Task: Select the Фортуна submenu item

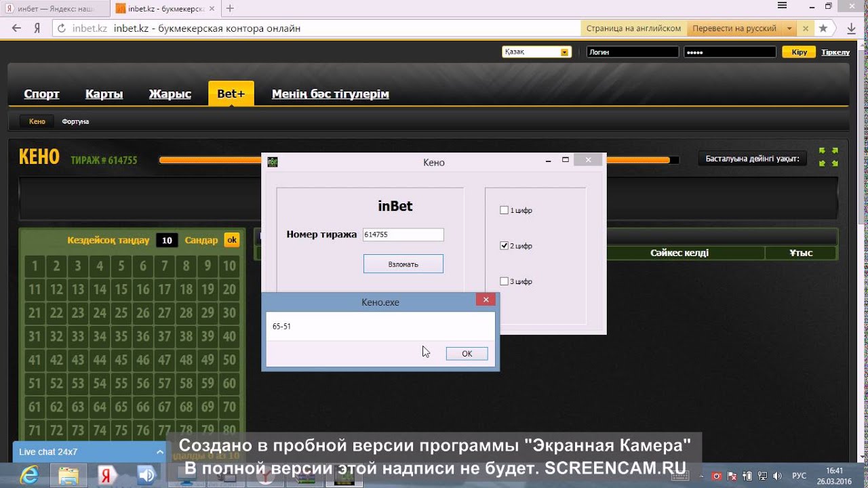Action: point(75,121)
